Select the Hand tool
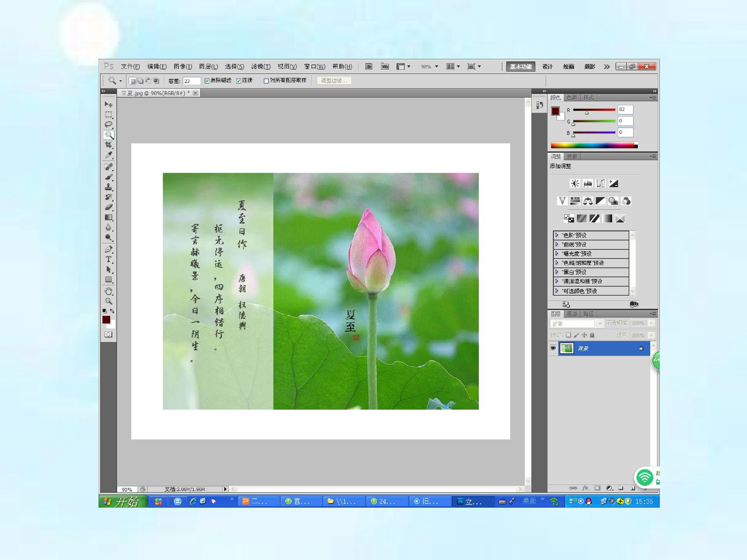Screen dimensions: 747x560 coord(108,291)
